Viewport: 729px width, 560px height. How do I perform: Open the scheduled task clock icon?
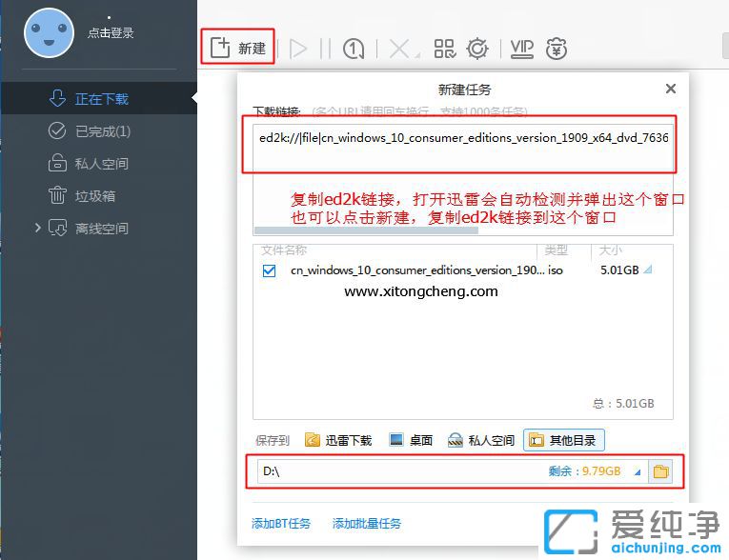(354, 49)
